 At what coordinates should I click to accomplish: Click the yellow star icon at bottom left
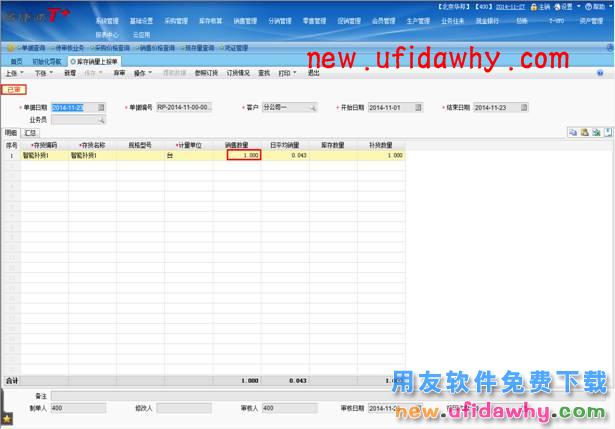tap(7, 419)
